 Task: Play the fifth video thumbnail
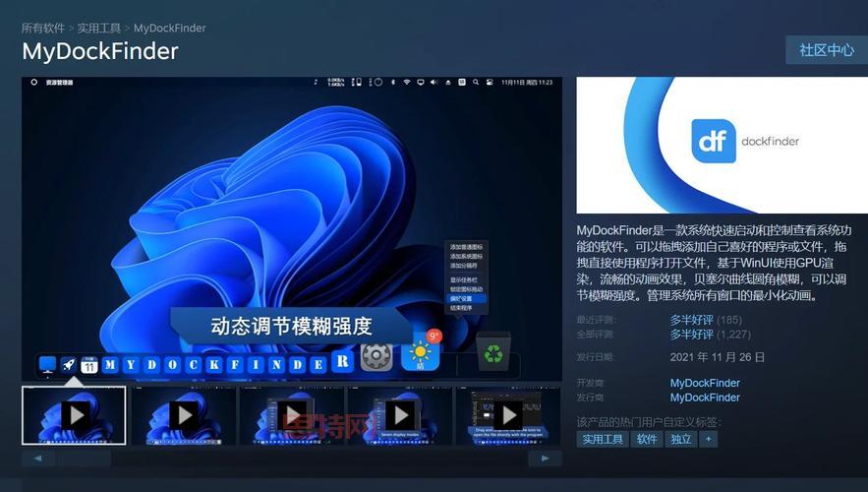click(508, 415)
